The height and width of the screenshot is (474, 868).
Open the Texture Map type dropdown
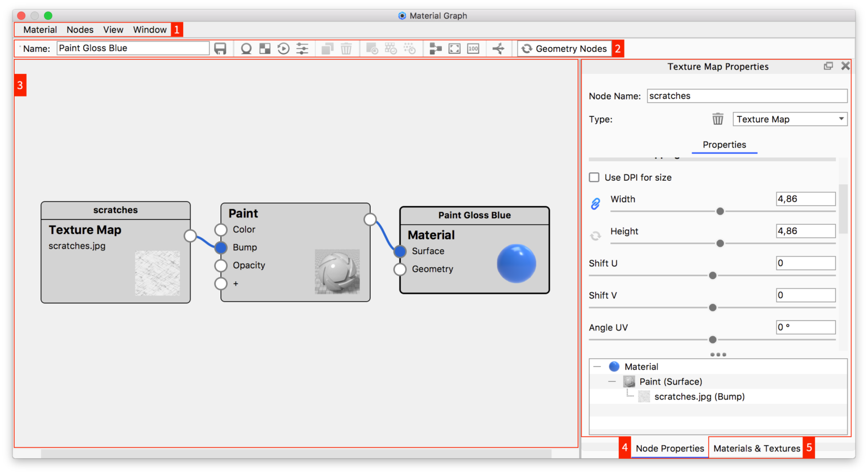coord(789,119)
